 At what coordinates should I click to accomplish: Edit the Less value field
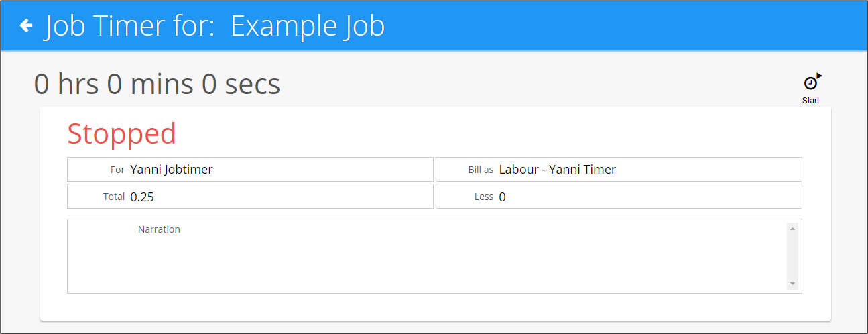pos(619,197)
